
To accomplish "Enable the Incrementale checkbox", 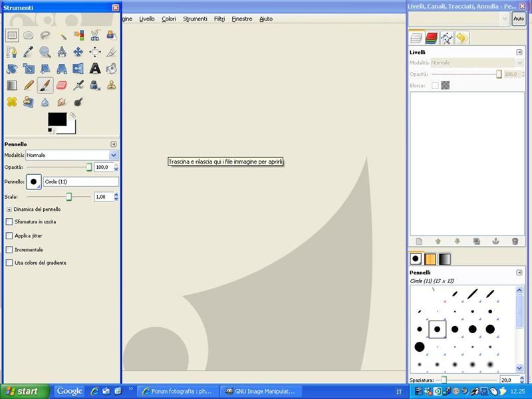I will [9, 250].
